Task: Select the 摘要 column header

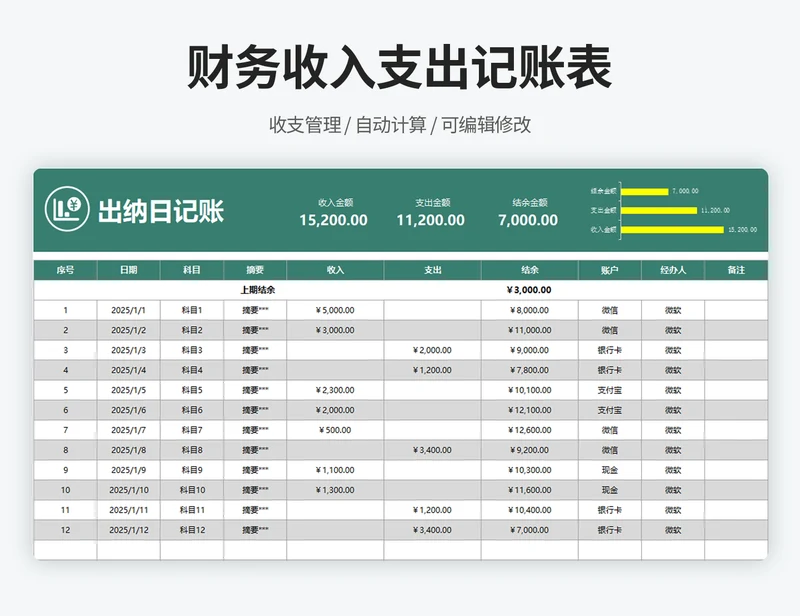Action: click(x=255, y=270)
